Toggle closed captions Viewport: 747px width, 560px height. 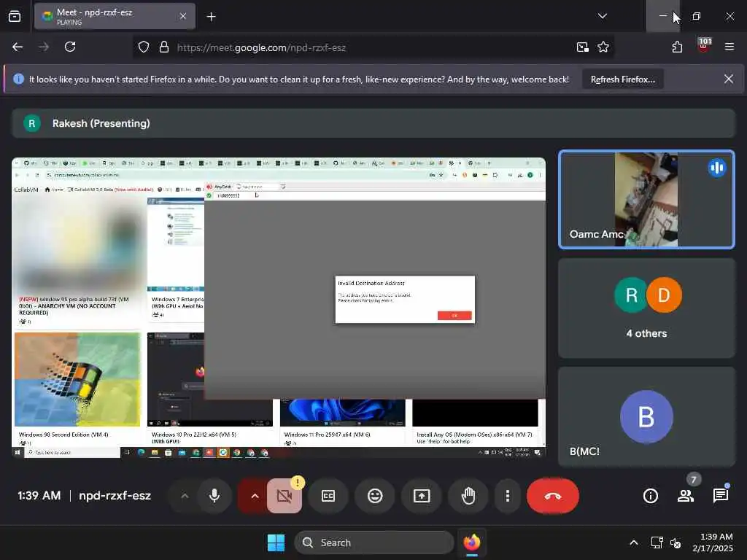pos(328,496)
